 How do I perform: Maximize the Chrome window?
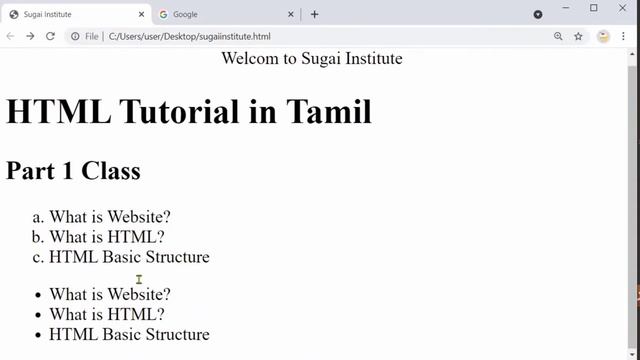point(593,8)
